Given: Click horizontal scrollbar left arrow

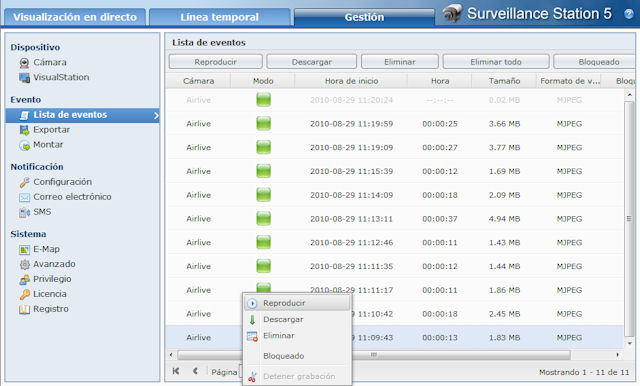Looking at the screenshot, I should click(171, 355).
